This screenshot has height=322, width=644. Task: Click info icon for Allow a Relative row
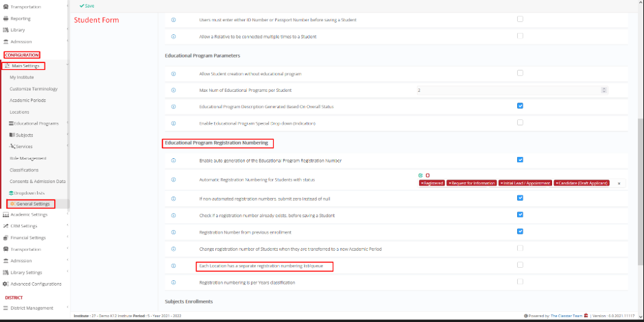pos(174,36)
